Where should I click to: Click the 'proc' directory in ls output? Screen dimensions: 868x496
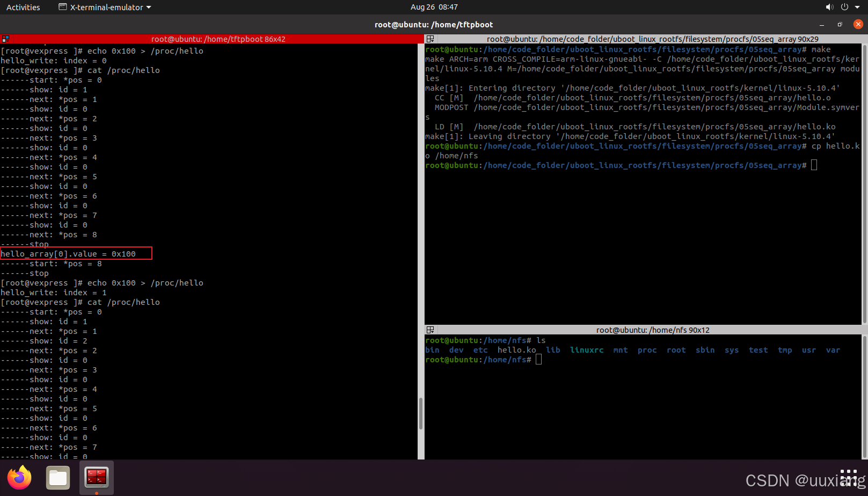[x=647, y=350]
